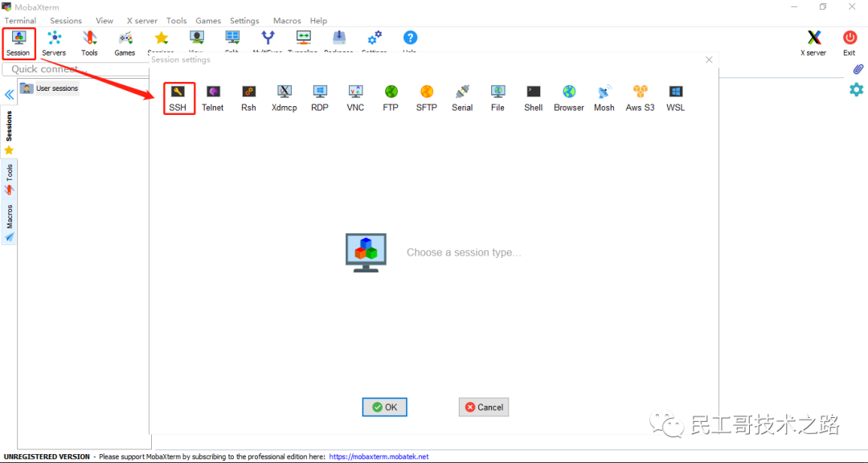Open the Games menu in menu bar
868x463 pixels.
208,20
